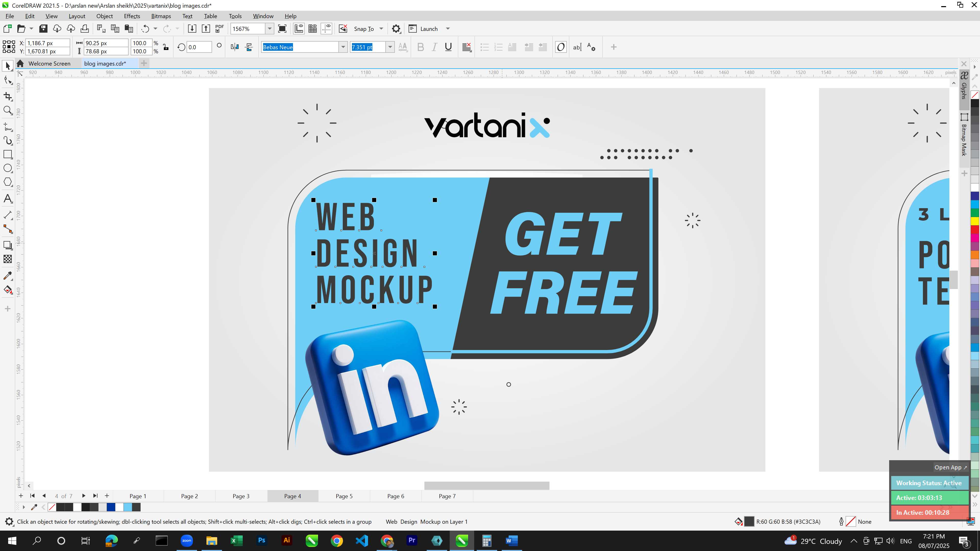This screenshot has height=551, width=980.
Task: Switch to the Welcome Screen tab
Action: pos(50,64)
